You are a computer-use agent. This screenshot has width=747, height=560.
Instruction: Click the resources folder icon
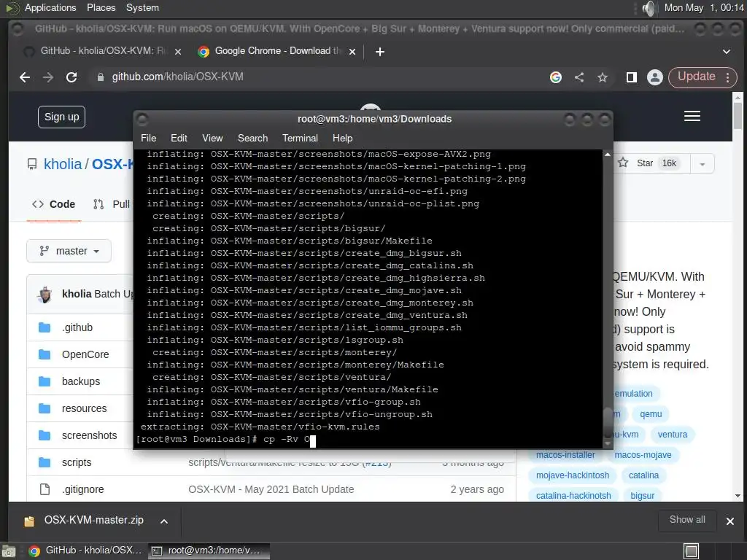pos(44,408)
